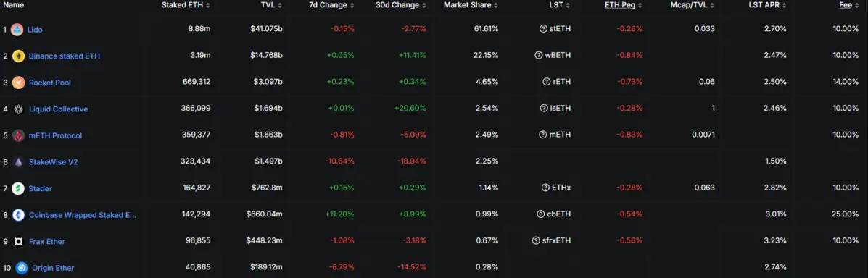Click the Lido protocol logo icon

click(17, 29)
